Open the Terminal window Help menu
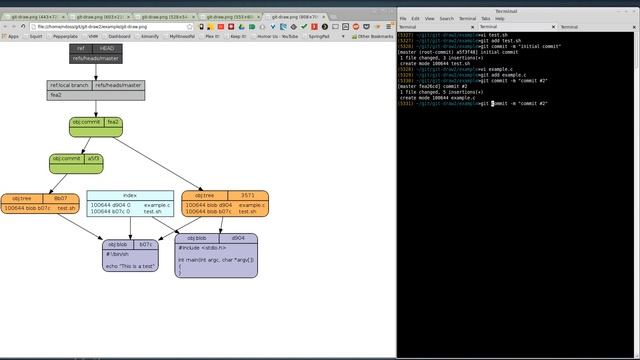The image size is (640, 360). point(500,19)
